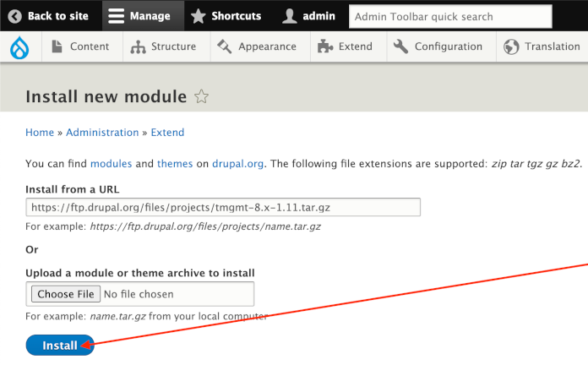Open the modules link
The image size is (588, 365).
(x=111, y=164)
